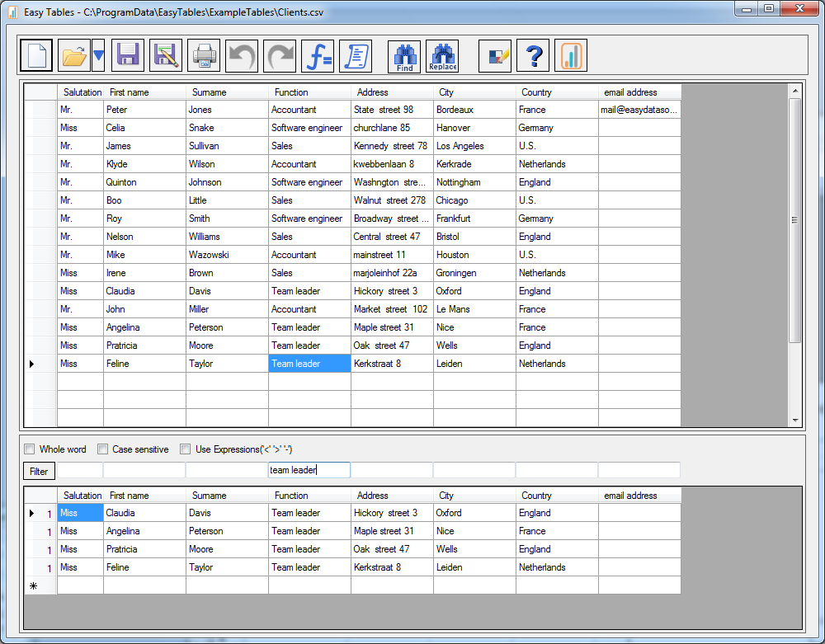The image size is (825, 644).
Task: Select the Bordeaux city cell
Action: [474, 110]
